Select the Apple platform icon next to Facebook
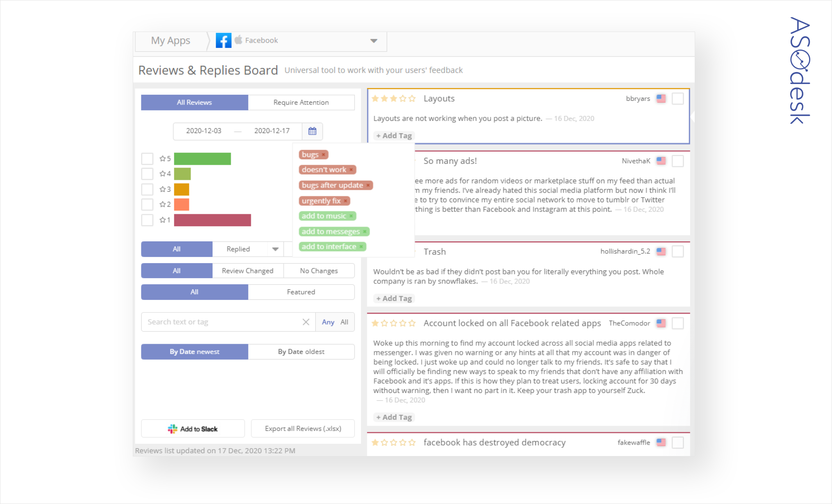 239,40
